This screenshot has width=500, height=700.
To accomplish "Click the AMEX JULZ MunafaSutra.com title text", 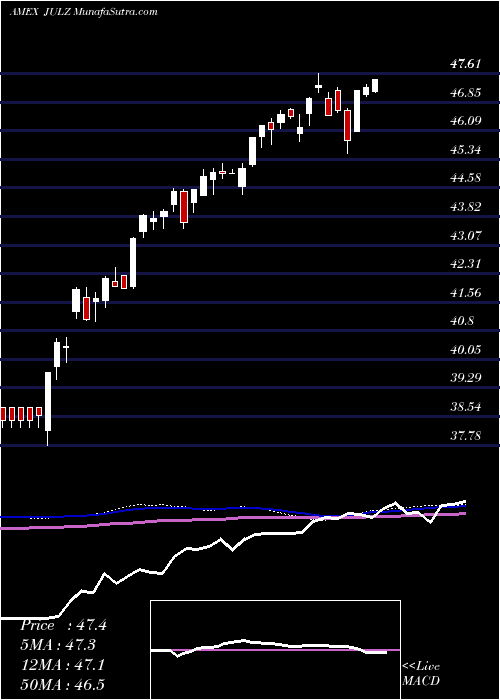I will coord(83,12).
